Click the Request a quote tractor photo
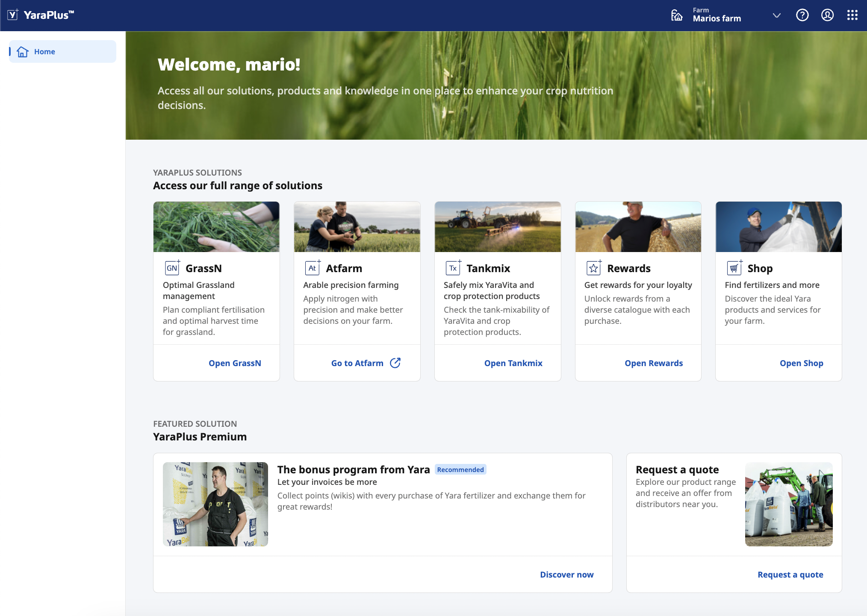The image size is (867, 616). click(x=789, y=504)
